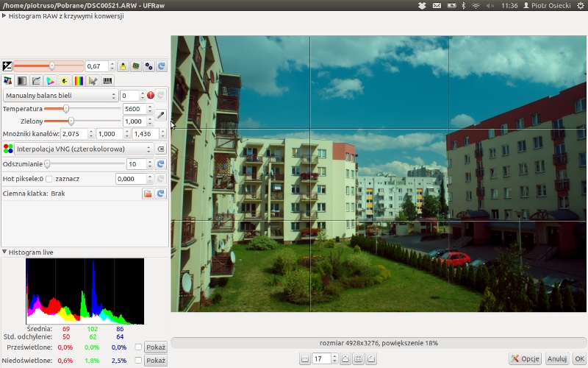Screen dimensions: 588x368
Task: Click the auto exposure lightbulb icon
Action: coord(123,66)
